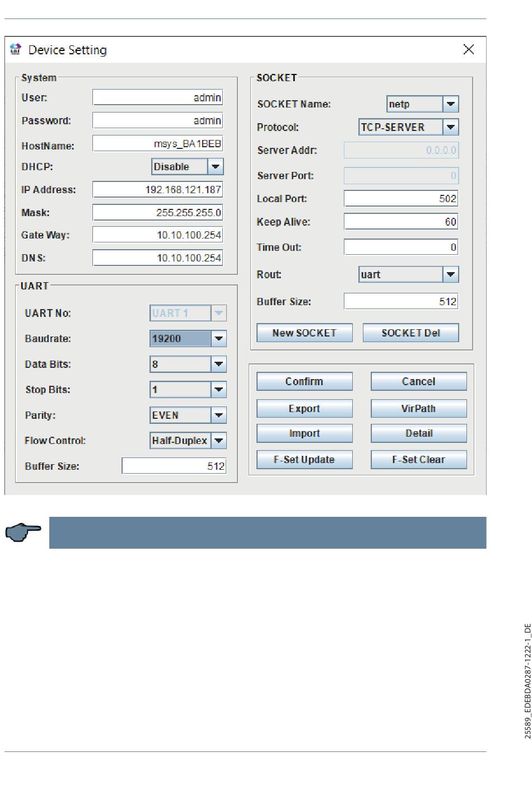Click the HostName text field

point(157,144)
